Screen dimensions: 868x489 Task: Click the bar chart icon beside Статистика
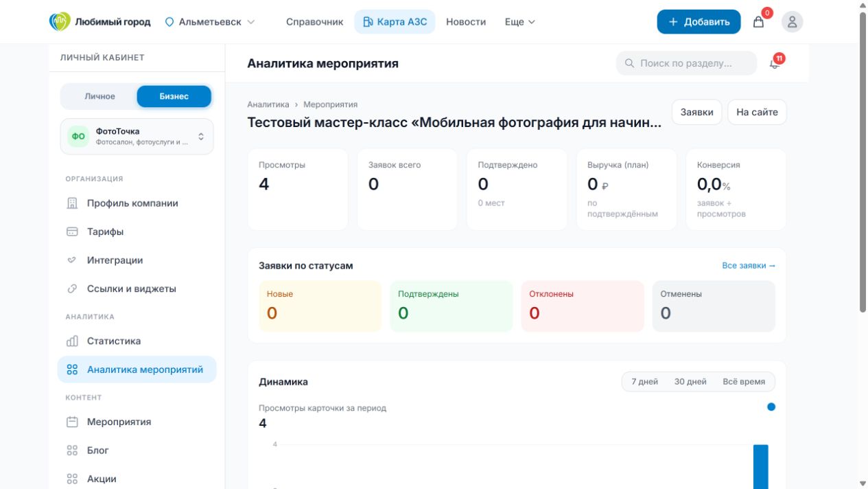coord(72,341)
